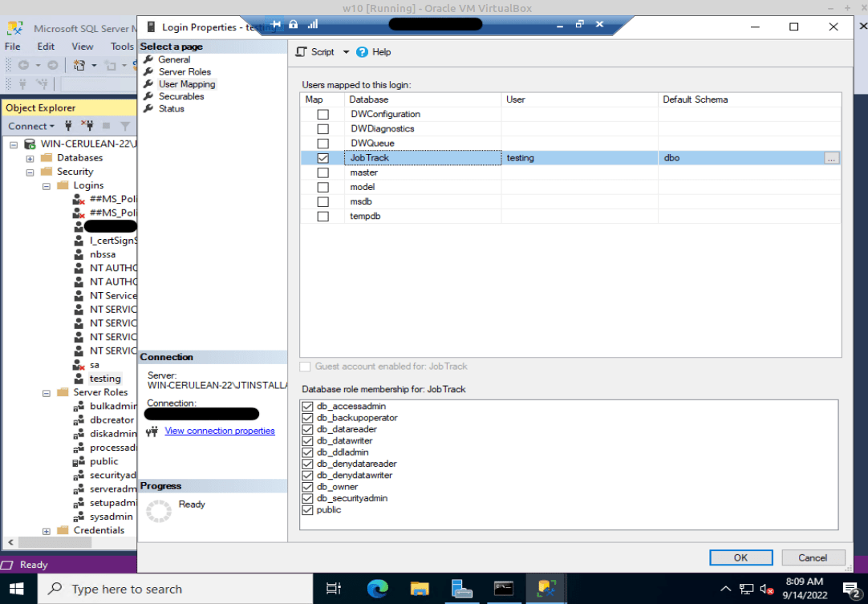Expand the Databases folder

point(30,158)
